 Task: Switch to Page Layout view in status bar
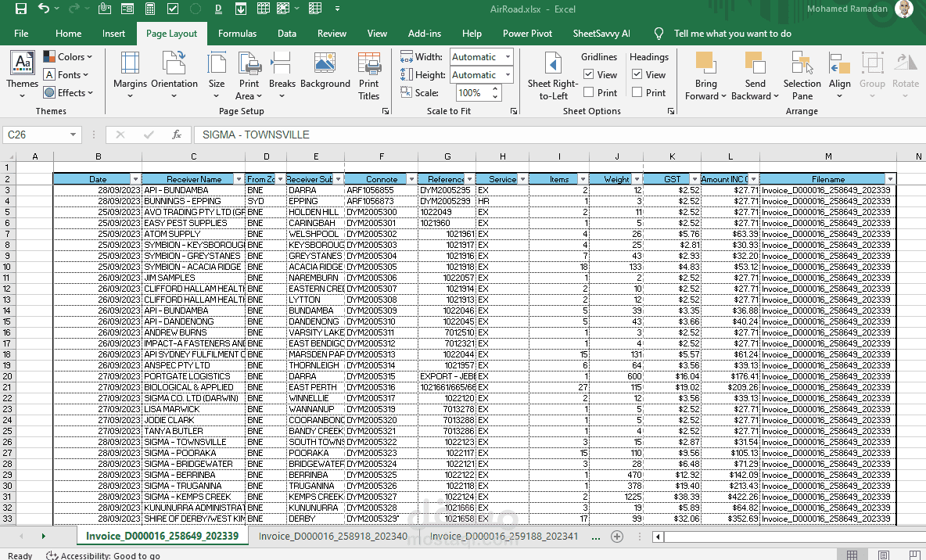tap(884, 555)
